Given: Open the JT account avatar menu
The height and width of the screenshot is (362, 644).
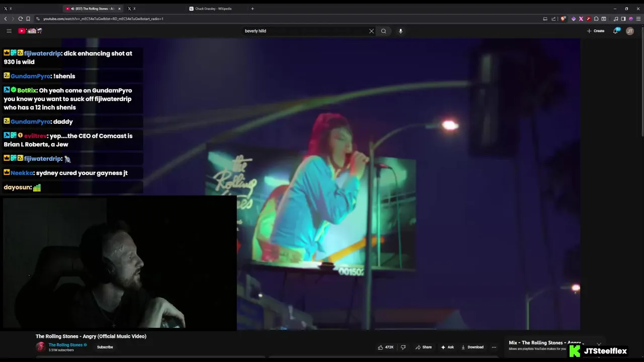Looking at the screenshot, I should [629, 31].
